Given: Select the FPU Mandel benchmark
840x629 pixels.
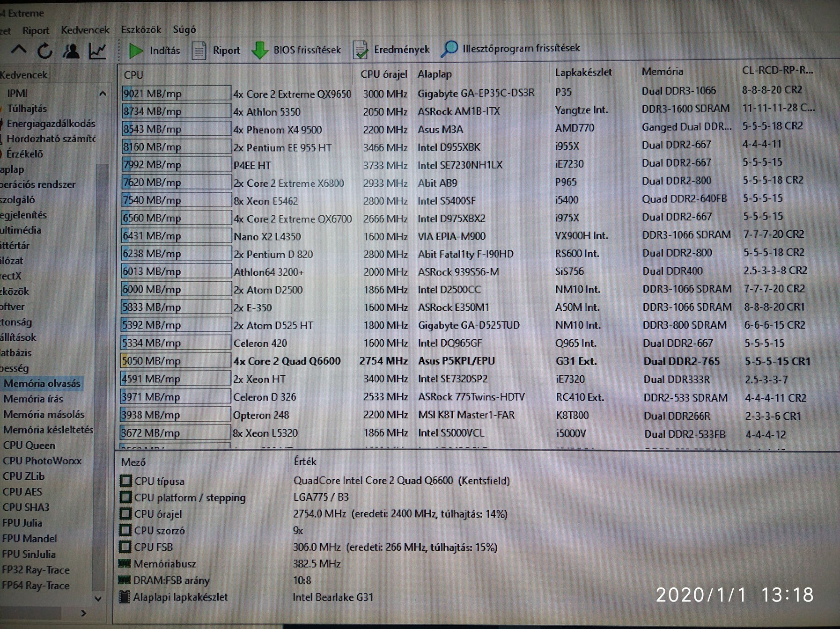Looking at the screenshot, I should [29, 538].
